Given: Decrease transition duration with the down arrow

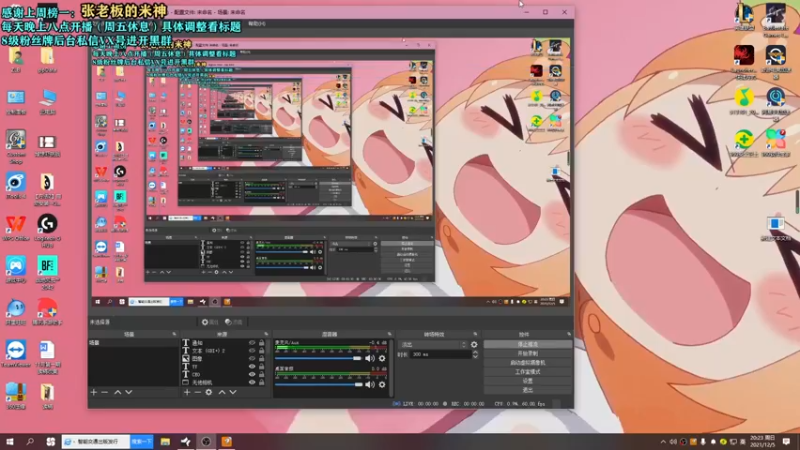Looking at the screenshot, I should pos(476,357).
